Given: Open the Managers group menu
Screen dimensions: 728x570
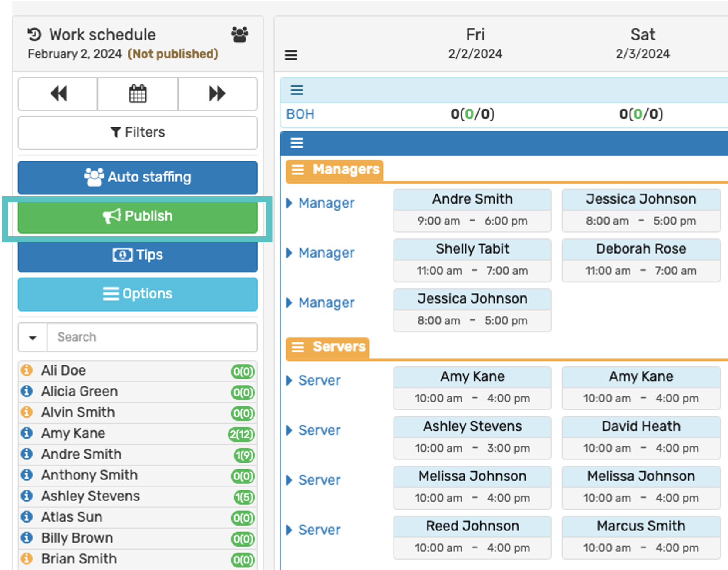Looking at the screenshot, I should click(298, 169).
